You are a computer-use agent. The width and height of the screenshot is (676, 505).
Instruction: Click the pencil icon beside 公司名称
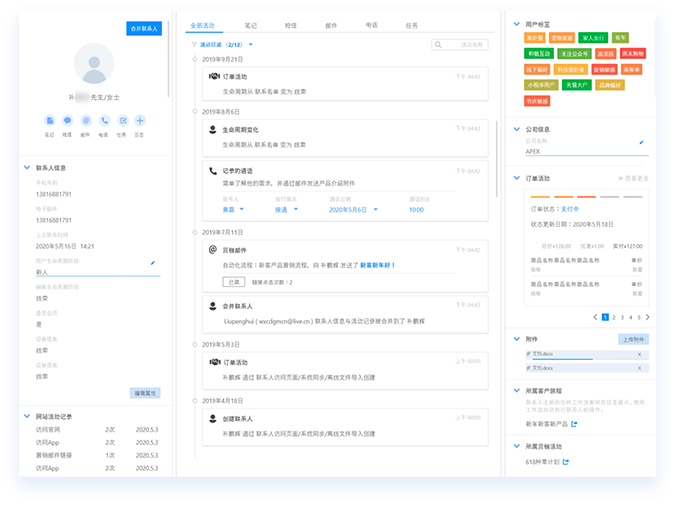coord(641,142)
